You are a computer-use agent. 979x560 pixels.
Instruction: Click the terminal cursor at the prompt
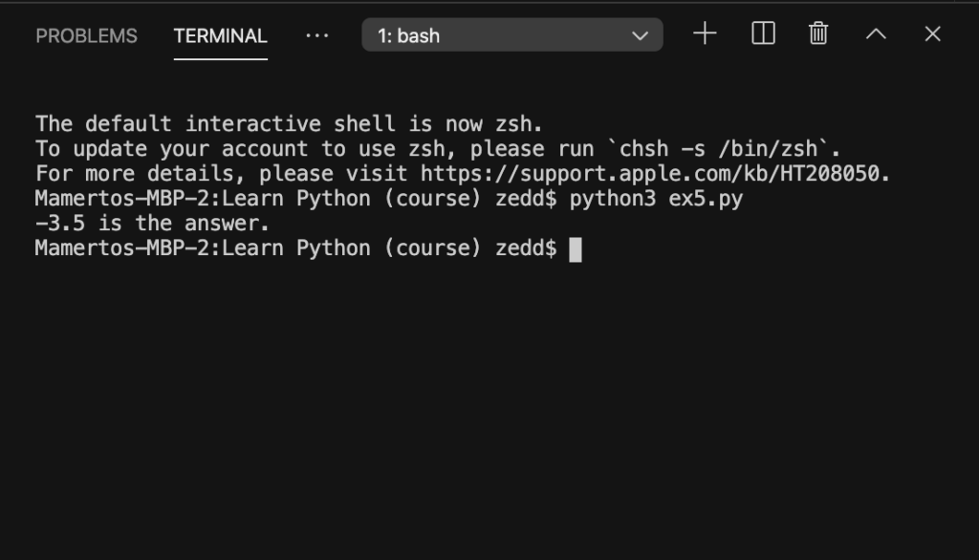tap(575, 249)
